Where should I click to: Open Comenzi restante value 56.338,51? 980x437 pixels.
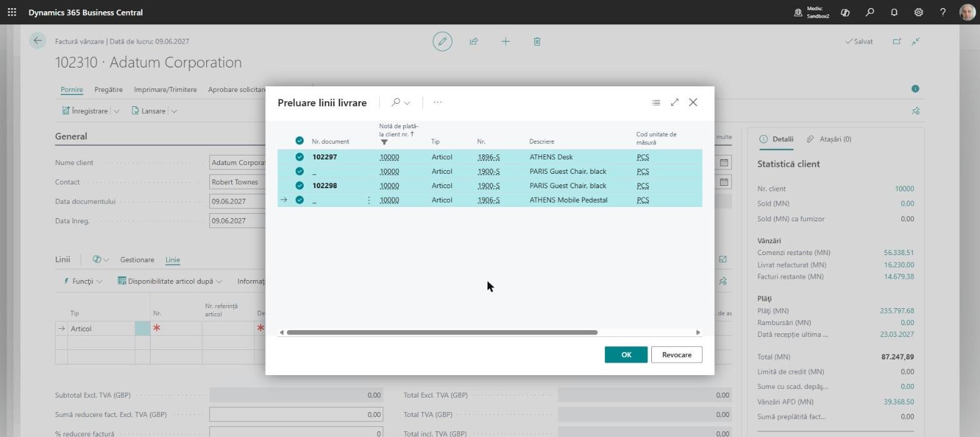898,253
